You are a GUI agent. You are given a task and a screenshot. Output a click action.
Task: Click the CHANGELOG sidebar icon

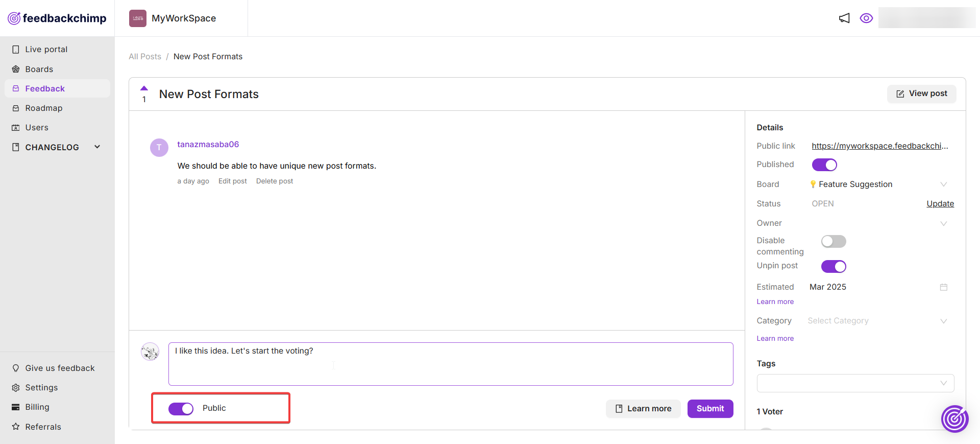click(16, 147)
